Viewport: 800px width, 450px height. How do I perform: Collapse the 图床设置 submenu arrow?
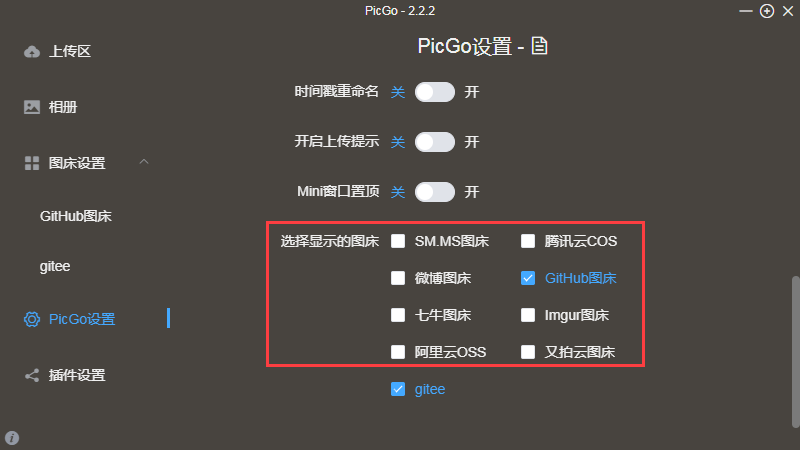(144, 162)
